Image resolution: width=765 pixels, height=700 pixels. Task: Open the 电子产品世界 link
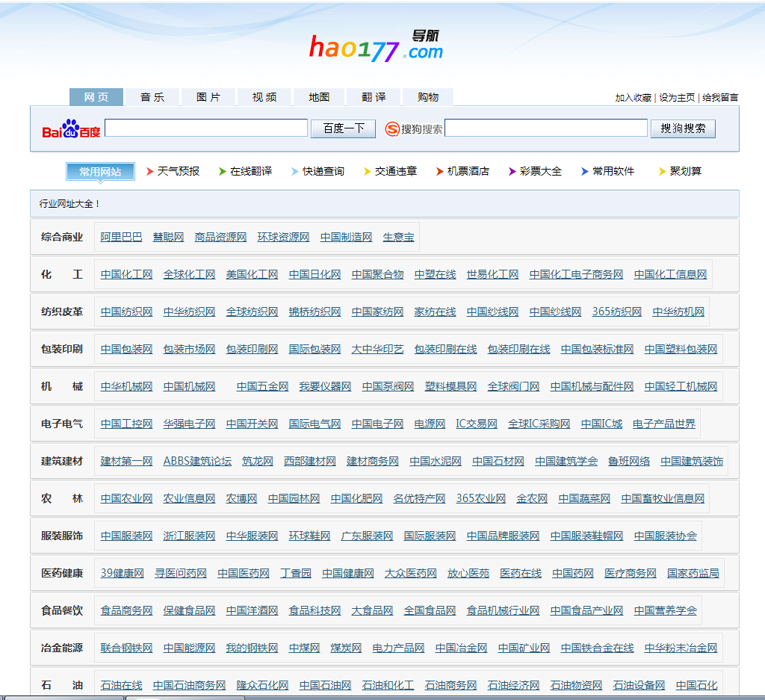664,424
